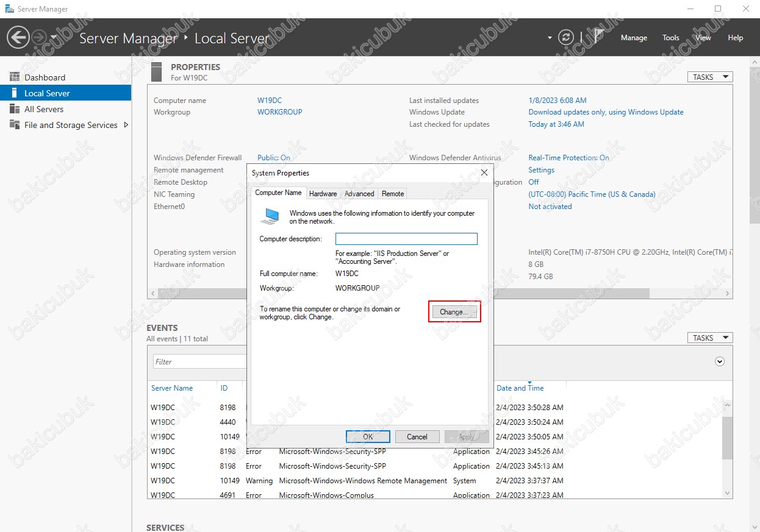Switch to the Remote tab

click(393, 194)
